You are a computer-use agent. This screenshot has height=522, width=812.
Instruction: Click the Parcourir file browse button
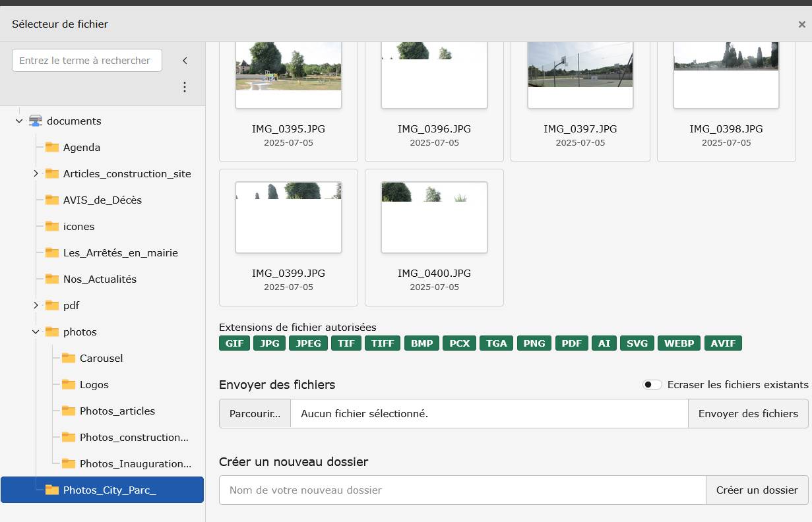coord(255,414)
